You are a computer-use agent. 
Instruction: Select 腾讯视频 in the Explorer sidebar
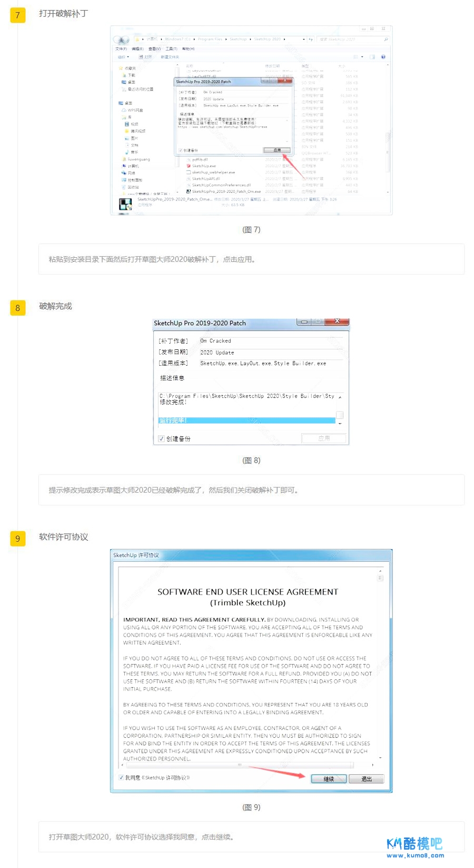[135, 131]
